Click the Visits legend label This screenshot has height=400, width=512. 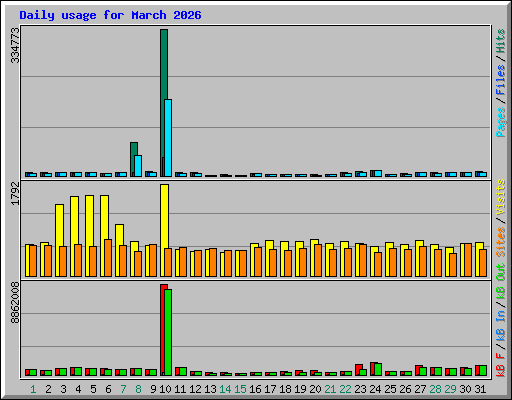coord(500,197)
